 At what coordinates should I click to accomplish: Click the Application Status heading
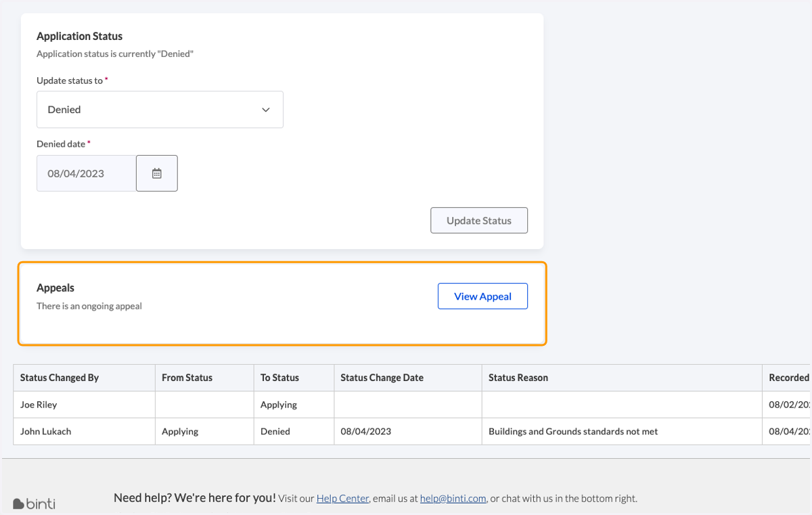coord(79,37)
